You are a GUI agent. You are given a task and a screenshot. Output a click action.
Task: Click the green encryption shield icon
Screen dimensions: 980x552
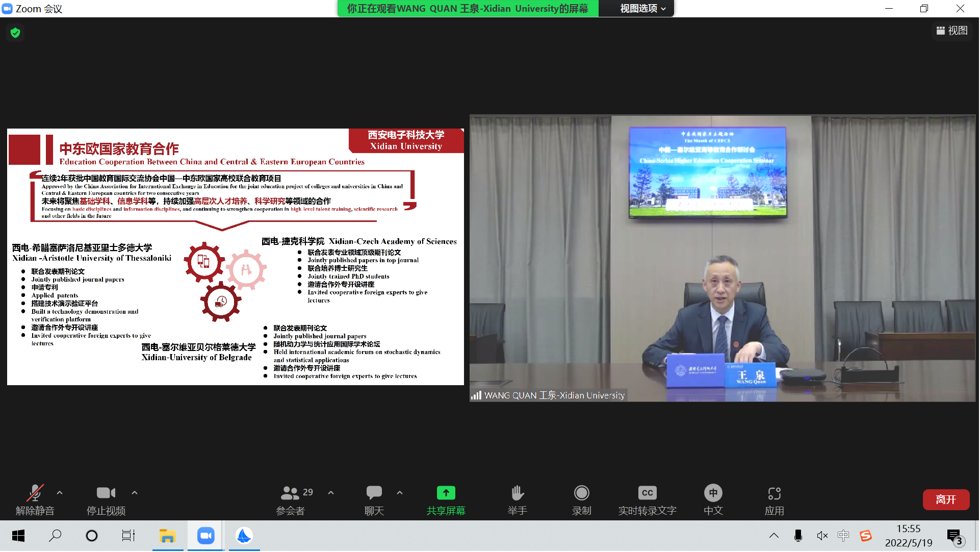coord(15,33)
